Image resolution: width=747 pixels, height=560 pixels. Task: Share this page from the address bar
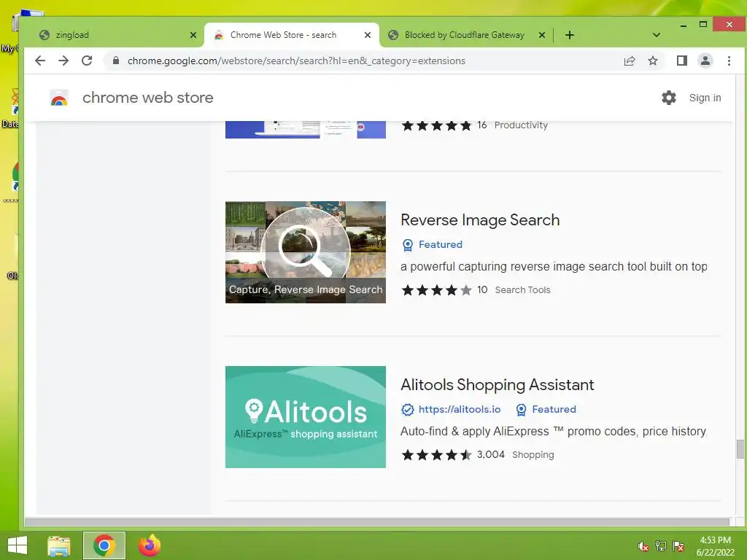[x=630, y=61]
